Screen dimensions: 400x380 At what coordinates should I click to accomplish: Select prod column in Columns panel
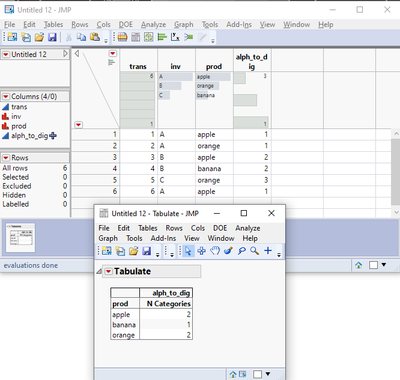[x=19, y=126]
